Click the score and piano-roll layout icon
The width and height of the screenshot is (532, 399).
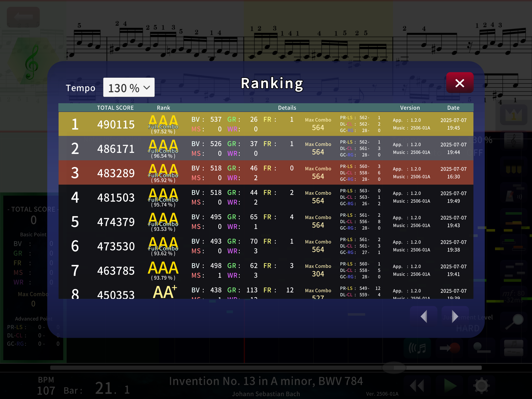point(513,348)
